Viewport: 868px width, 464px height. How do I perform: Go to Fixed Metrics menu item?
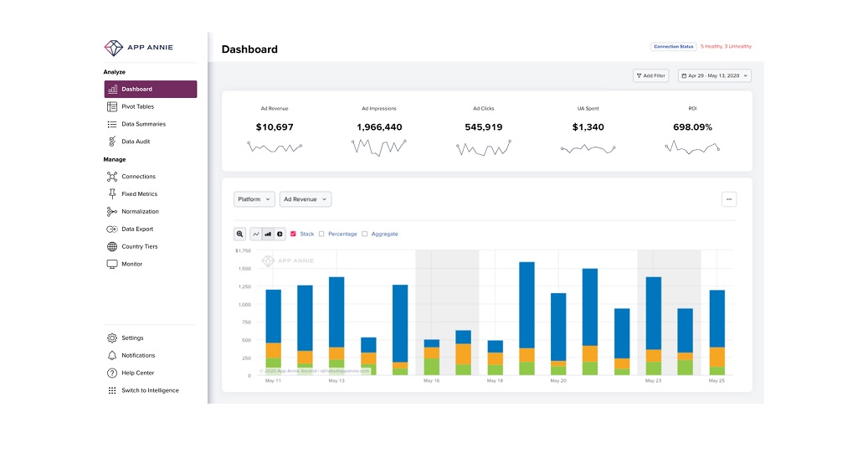(139, 194)
